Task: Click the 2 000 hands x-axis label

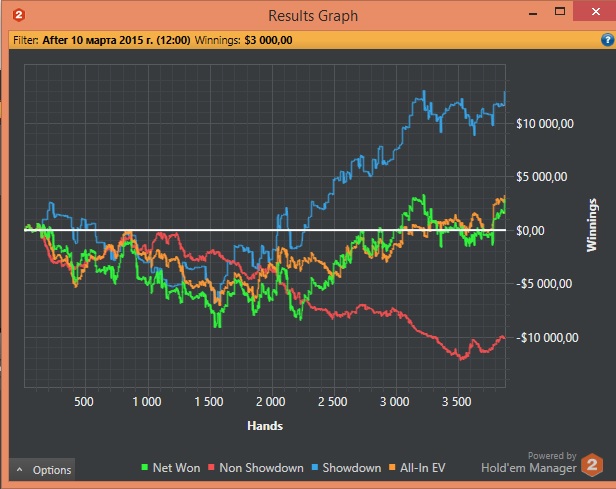Action: click(270, 402)
